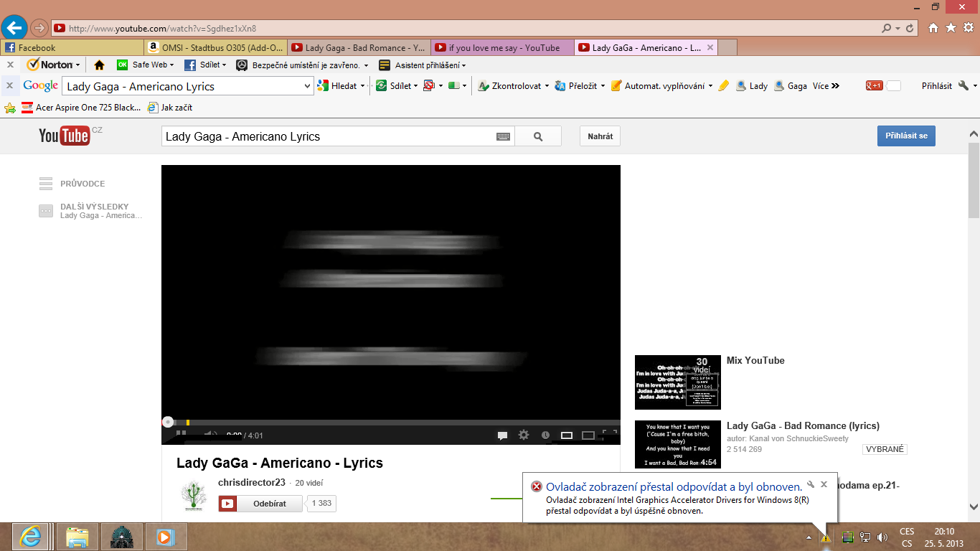Mute the video with the speaker button
The width and height of the screenshot is (980, 551).
click(x=210, y=435)
